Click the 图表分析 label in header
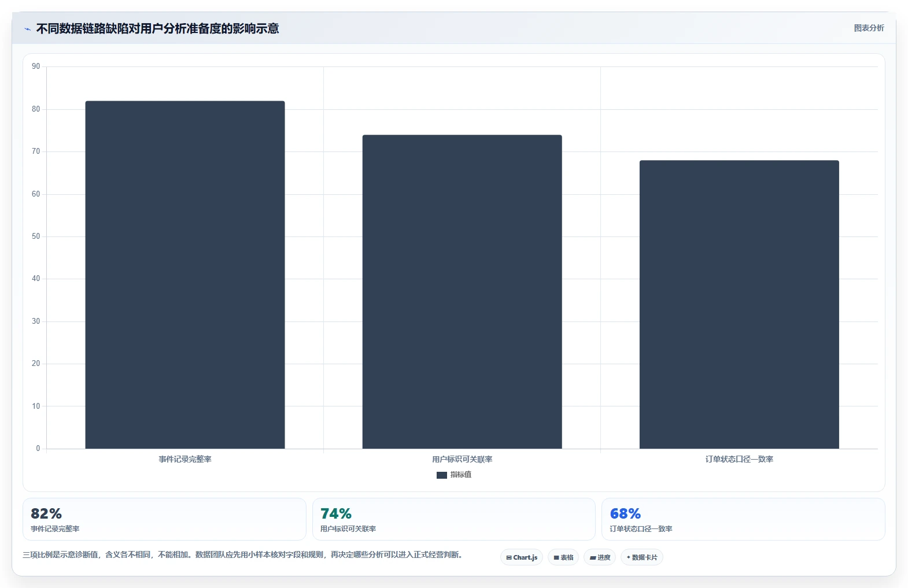The width and height of the screenshot is (908, 588). coord(869,28)
